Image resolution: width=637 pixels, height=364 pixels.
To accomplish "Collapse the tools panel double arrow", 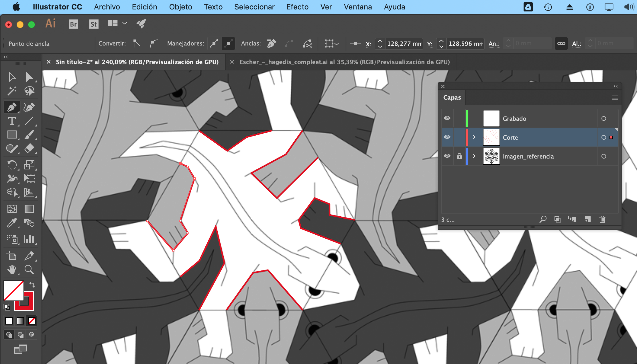I will coord(6,57).
